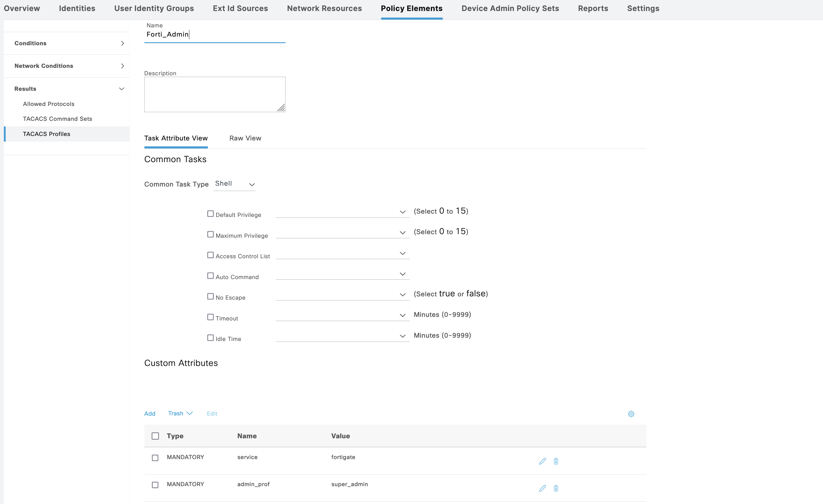
Task: Click the trash icon for service row
Action: [x=556, y=461]
